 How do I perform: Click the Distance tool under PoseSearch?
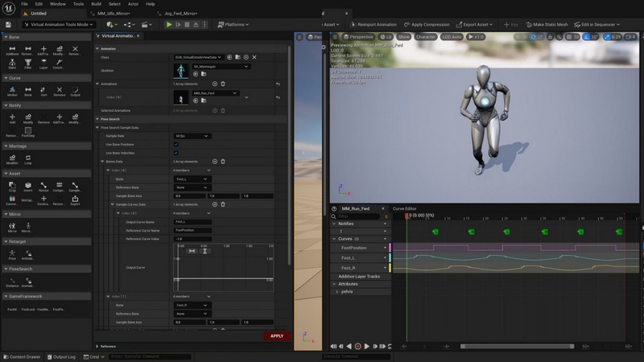pyautogui.click(x=13, y=282)
